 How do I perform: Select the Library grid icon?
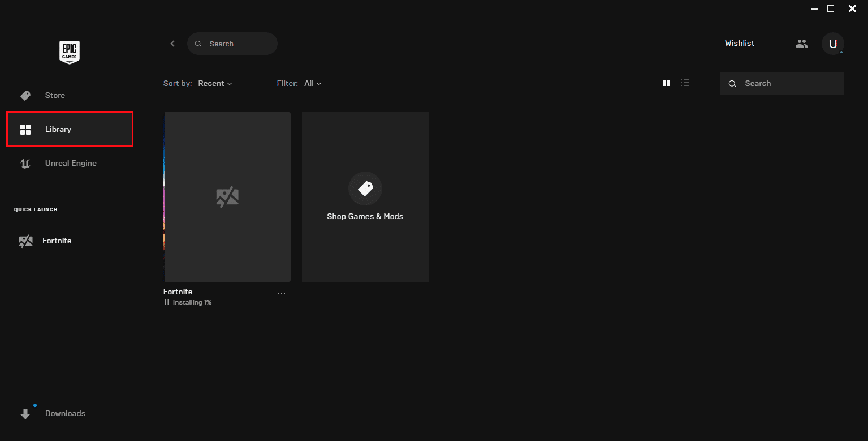25,130
